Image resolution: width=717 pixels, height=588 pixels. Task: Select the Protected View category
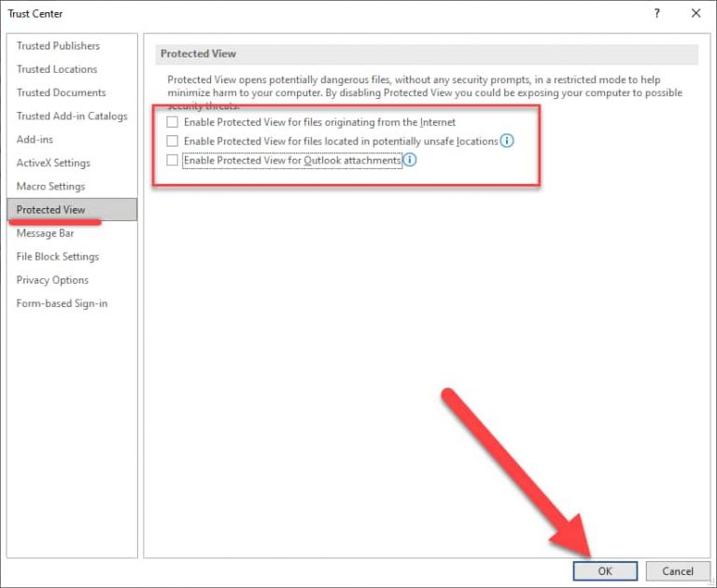coord(51,210)
